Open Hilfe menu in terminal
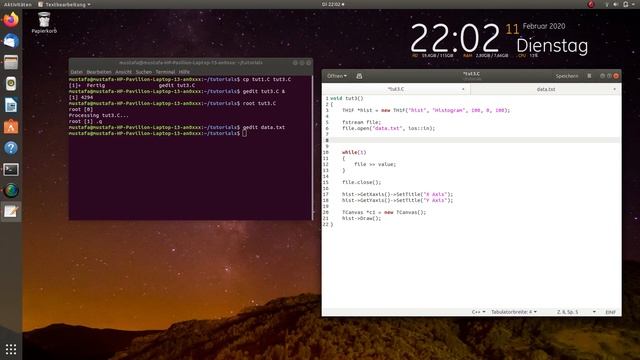Screen dimensions: 640x360 pyautogui.click(x=184, y=72)
